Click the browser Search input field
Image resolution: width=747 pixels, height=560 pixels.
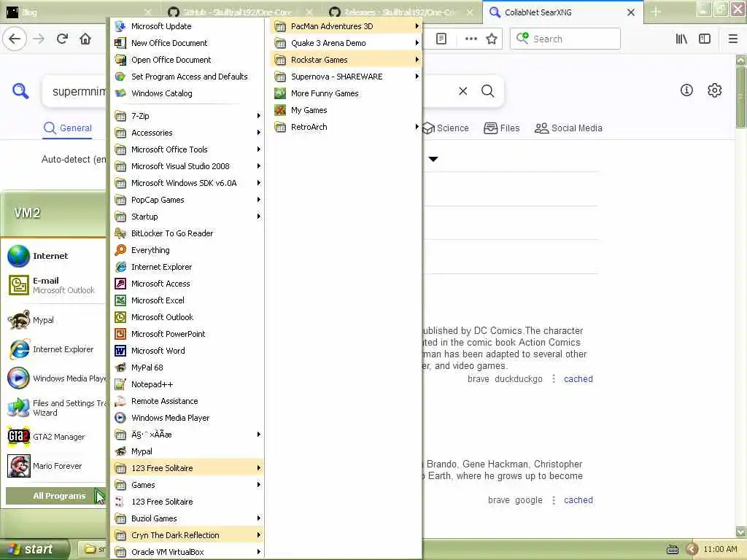click(x=565, y=39)
